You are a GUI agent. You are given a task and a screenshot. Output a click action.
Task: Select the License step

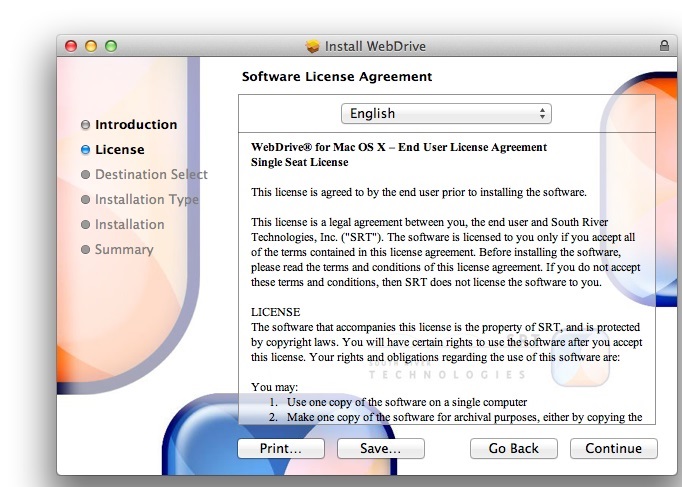(120, 150)
